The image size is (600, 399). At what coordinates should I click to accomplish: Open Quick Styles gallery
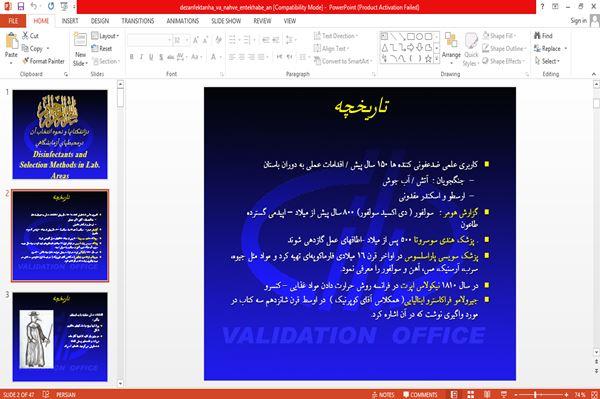point(471,50)
